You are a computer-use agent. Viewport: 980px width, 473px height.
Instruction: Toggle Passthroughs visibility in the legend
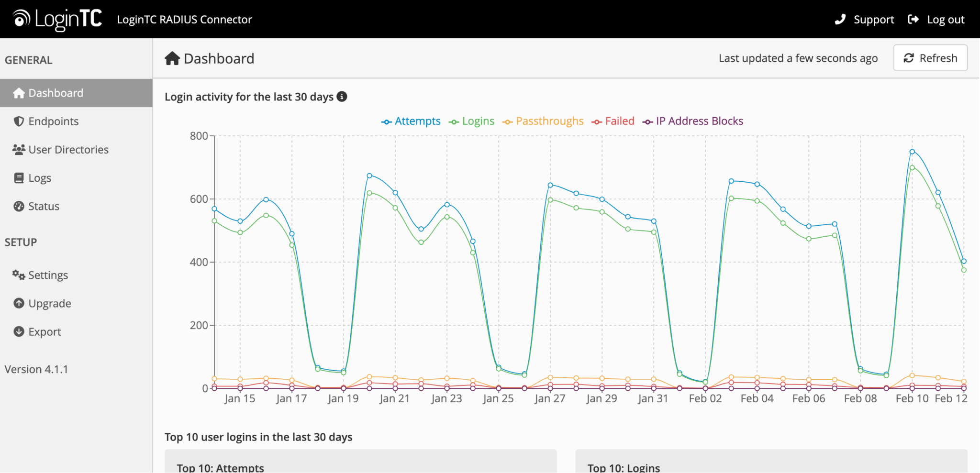coord(549,121)
